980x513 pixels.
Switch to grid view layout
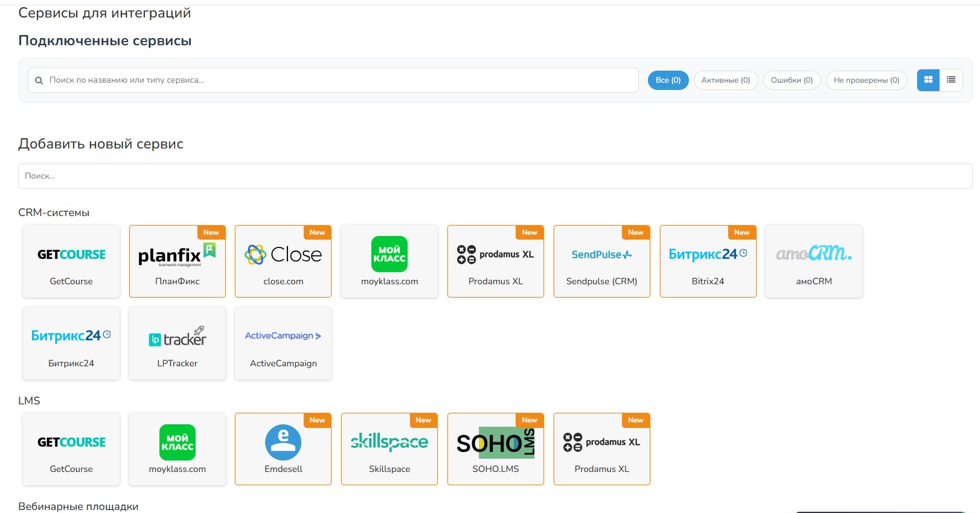click(x=928, y=80)
